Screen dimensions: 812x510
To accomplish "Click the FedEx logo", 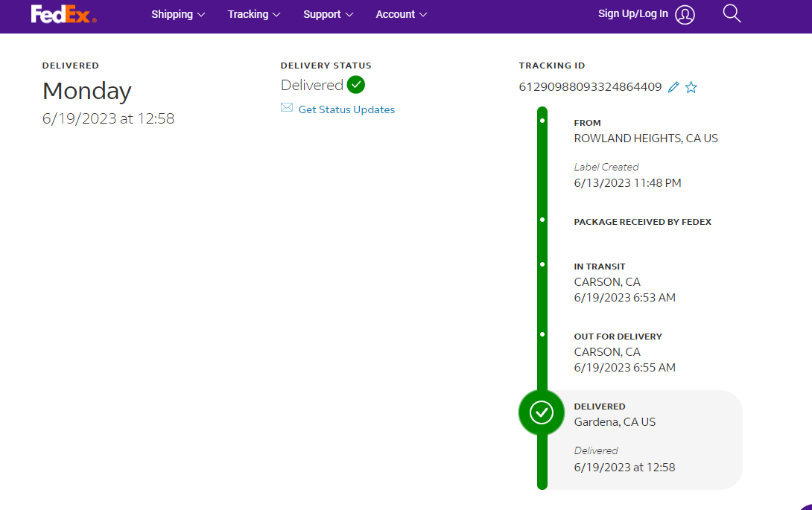I will (63, 14).
